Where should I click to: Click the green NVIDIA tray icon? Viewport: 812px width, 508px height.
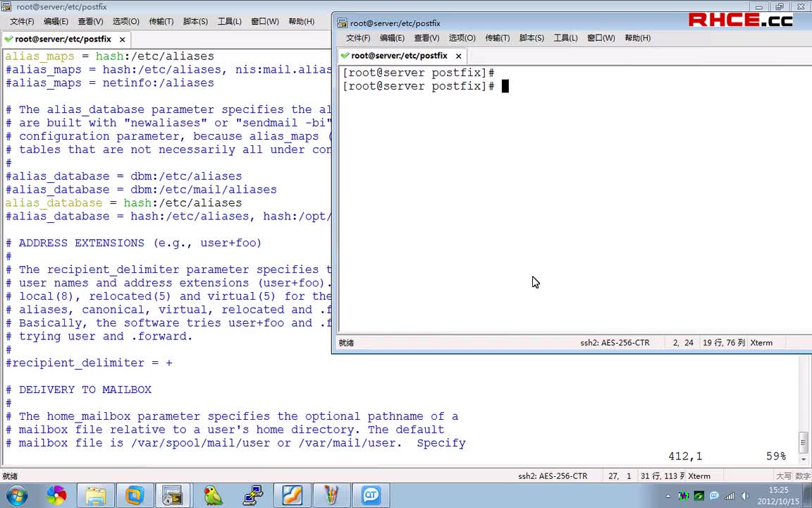coord(699,496)
